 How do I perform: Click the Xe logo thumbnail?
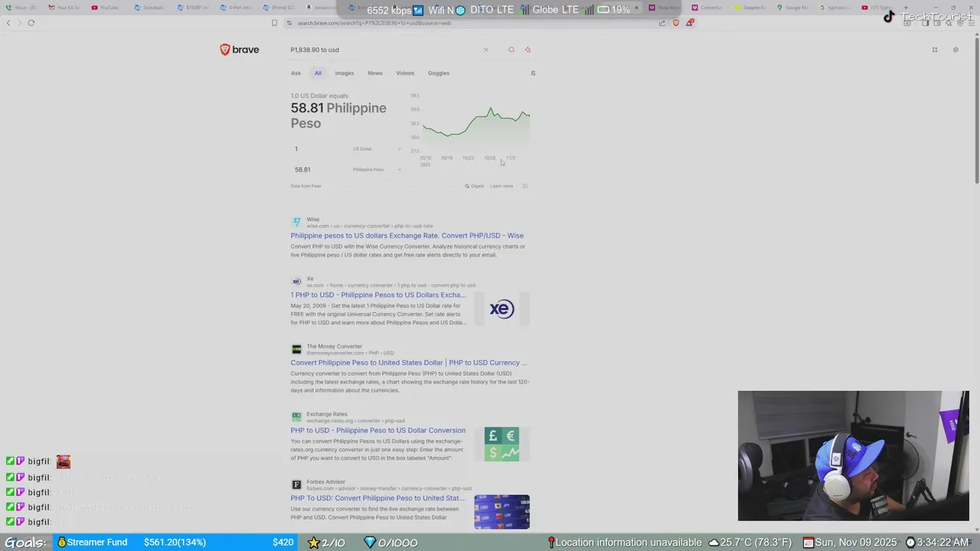[x=501, y=309]
